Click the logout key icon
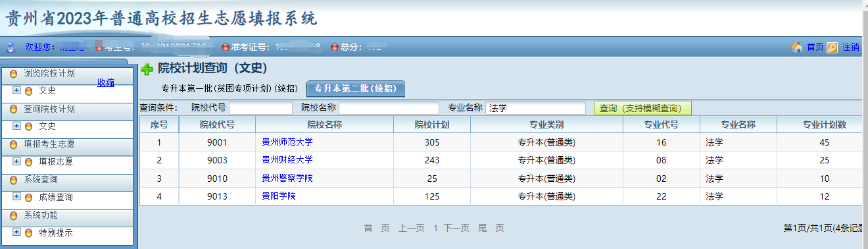868x249 pixels. 832,47
